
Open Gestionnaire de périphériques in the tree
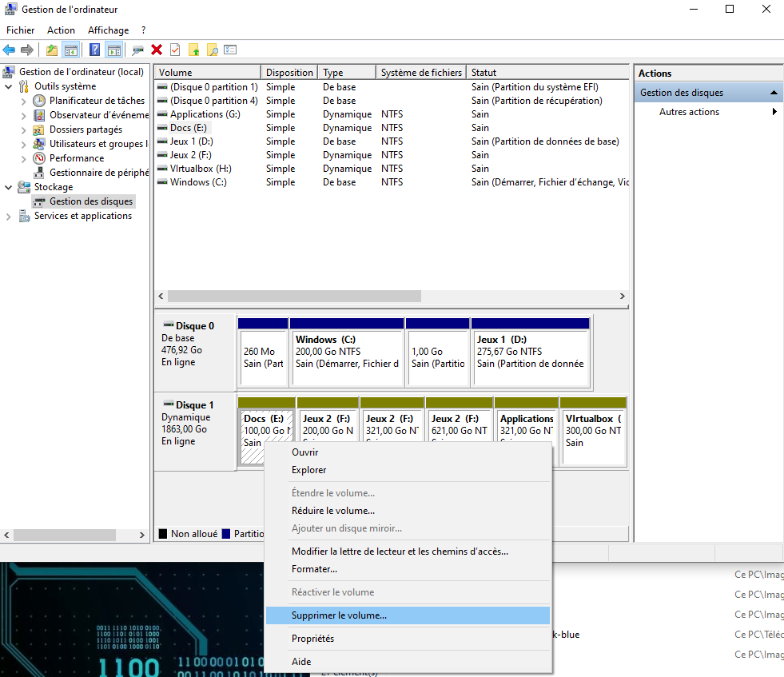98,173
